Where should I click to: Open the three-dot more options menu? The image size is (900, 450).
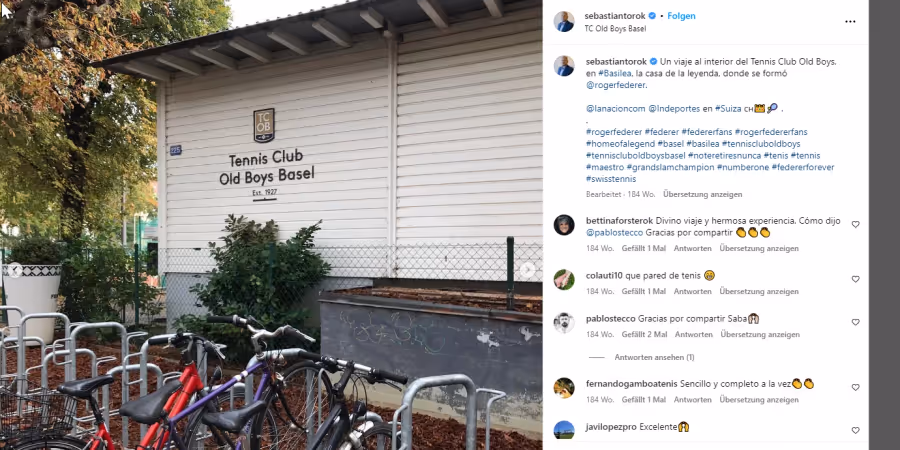click(850, 22)
